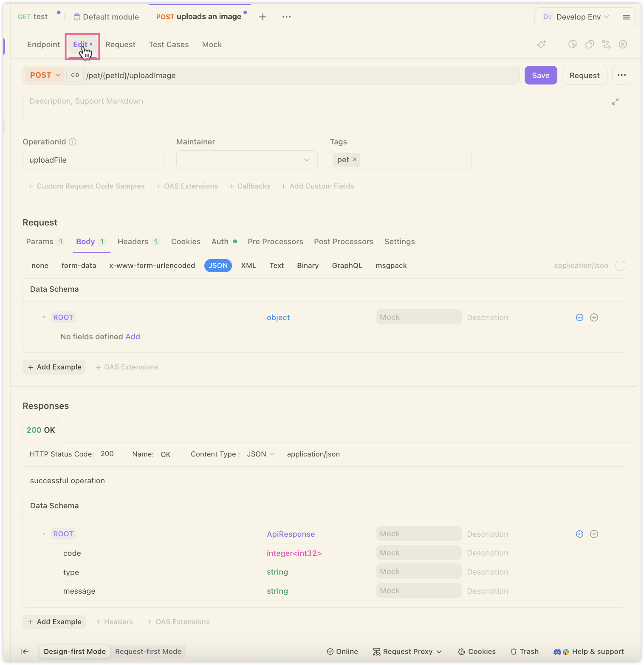Click the plus circle icon on request ROOT row
Viewport: 644px width, 665px height.
point(594,318)
